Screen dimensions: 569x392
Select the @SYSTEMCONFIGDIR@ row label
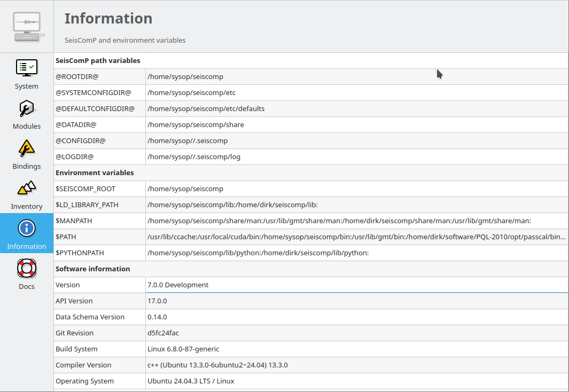93,92
